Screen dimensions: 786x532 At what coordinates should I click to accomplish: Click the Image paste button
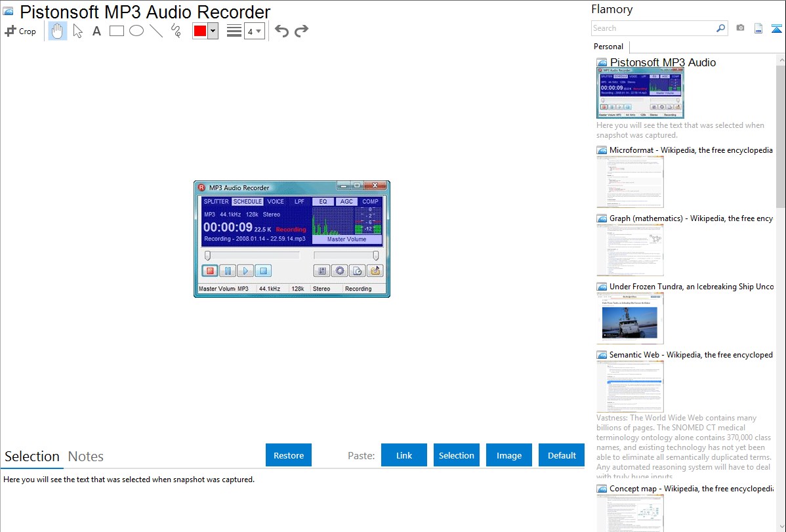[x=508, y=455]
